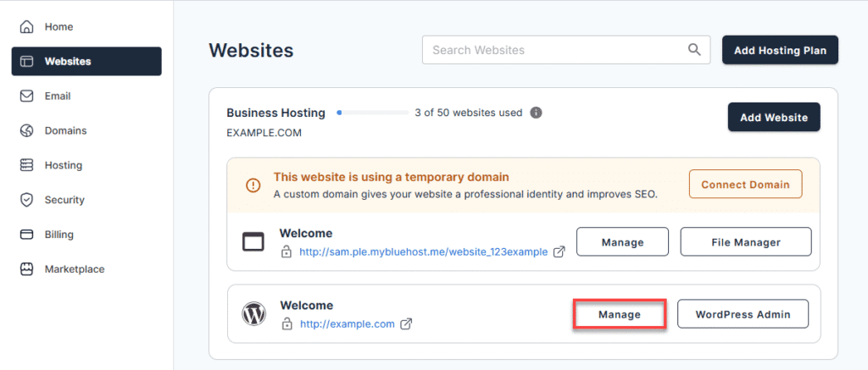
Task: Click the Security shield icon in sidebar
Action: pyautogui.click(x=26, y=200)
